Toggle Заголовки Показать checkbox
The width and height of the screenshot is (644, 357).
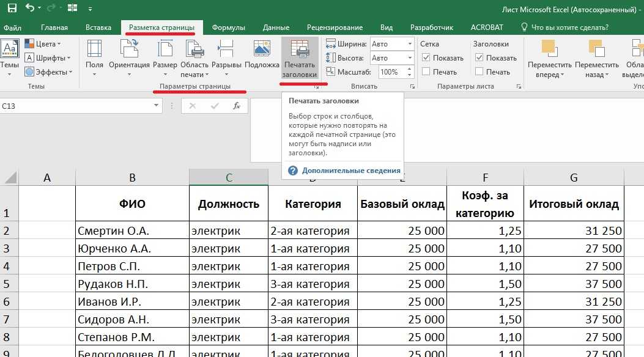[x=479, y=58]
